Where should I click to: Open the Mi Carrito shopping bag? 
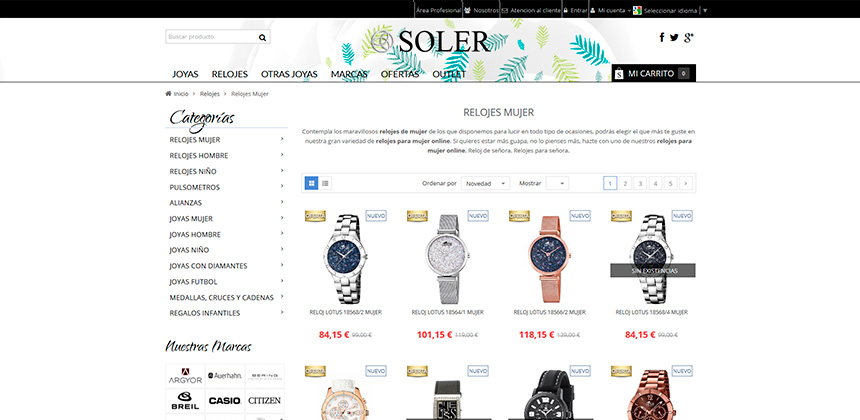[654, 73]
